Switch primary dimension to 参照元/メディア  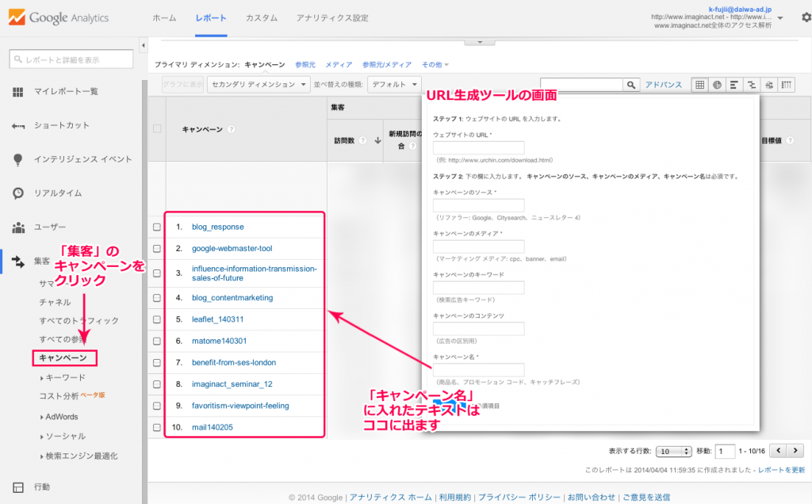(x=387, y=65)
